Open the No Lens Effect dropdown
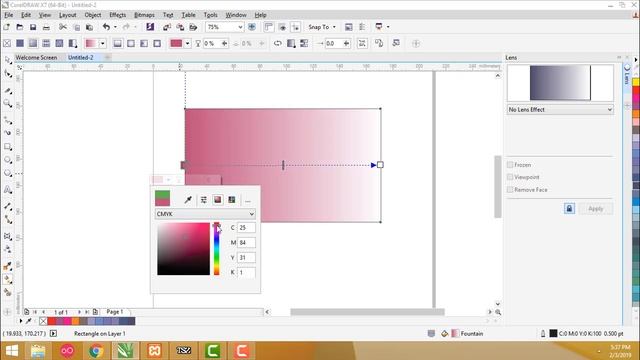Image resolution: width=640 pixels, height=360 pixels. click(560, 109)
